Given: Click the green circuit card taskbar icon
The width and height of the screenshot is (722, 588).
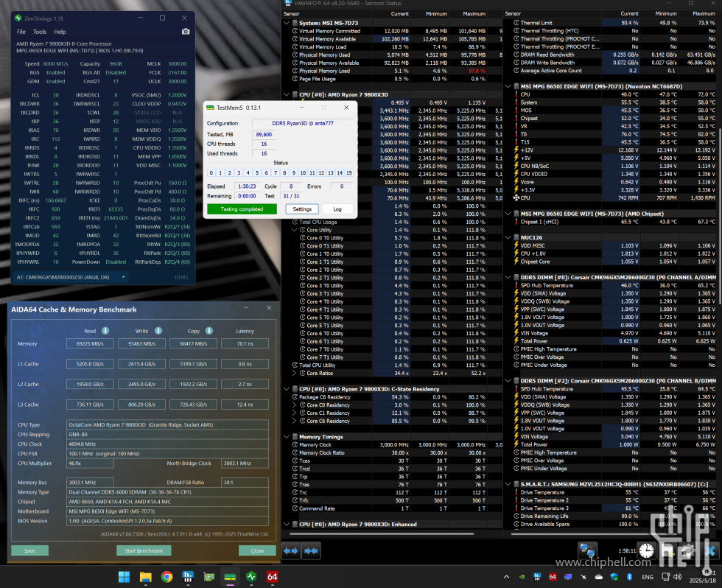Looking at the screenshot, I should coord(209,576).
